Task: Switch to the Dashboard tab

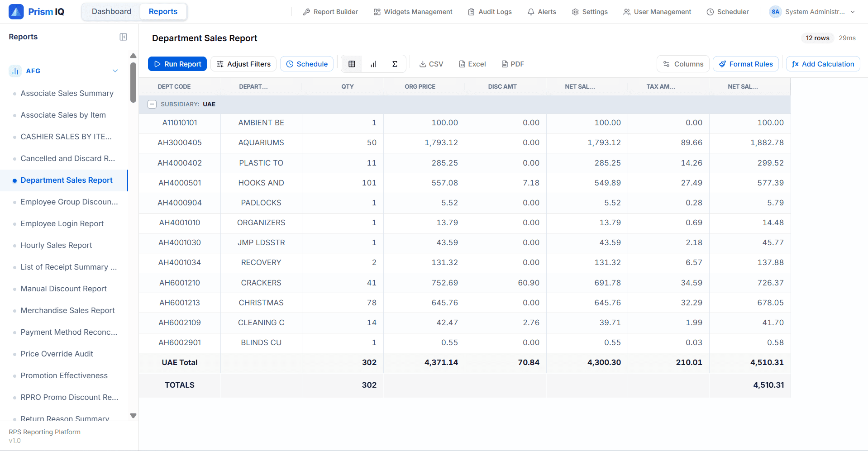Action: (x=111, y=11)
